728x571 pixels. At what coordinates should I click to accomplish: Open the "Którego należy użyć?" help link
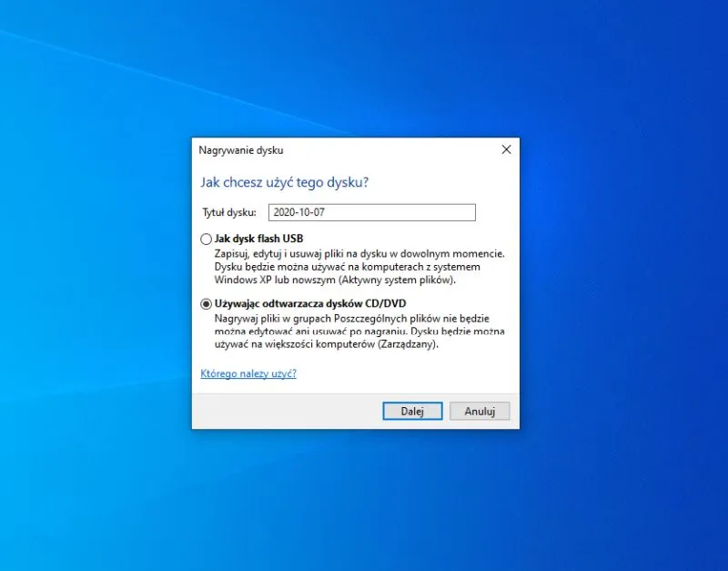point(248,373)
